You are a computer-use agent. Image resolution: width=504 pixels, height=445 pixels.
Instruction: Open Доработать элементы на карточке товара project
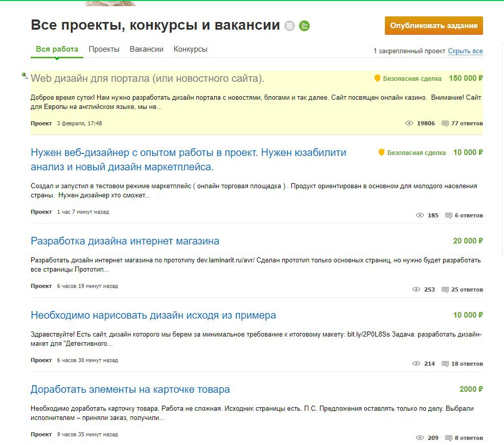click(x=130, y=389)
